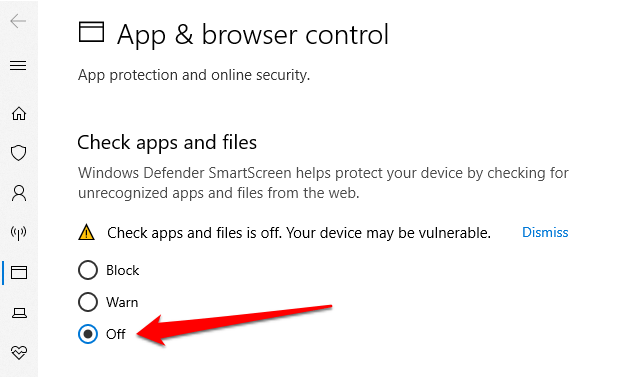Click 'App protection and online security' subtitle
The image size is (644, 377).
click(x=194, y=75)
